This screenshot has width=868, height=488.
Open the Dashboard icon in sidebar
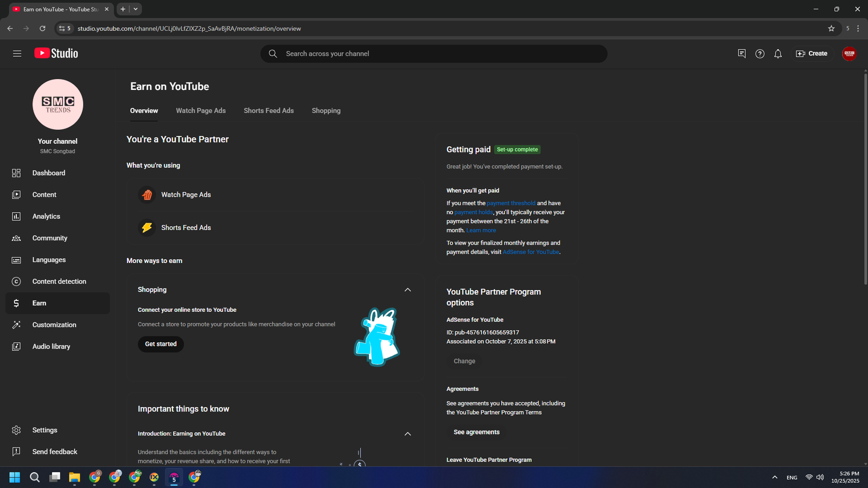coord(16,173)
